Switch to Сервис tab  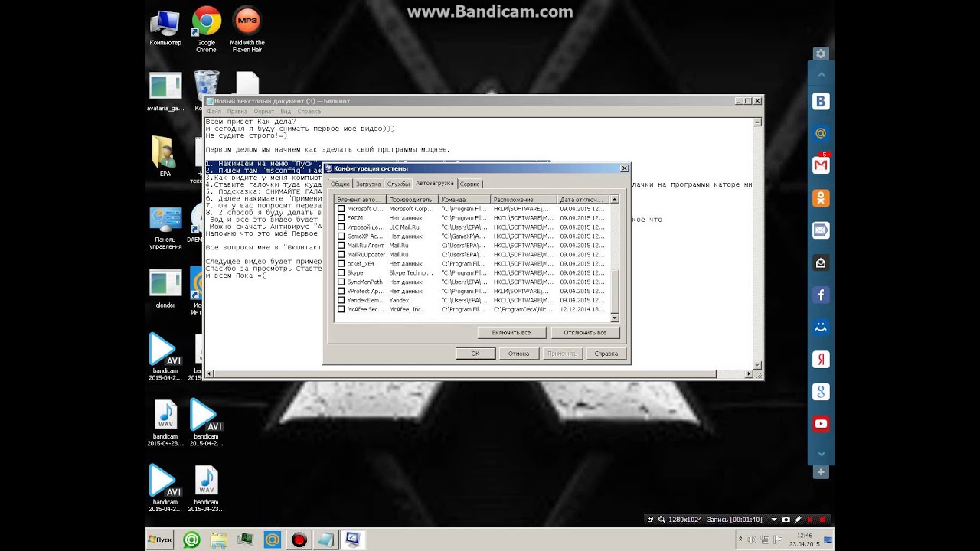click(x=470, y=184)
